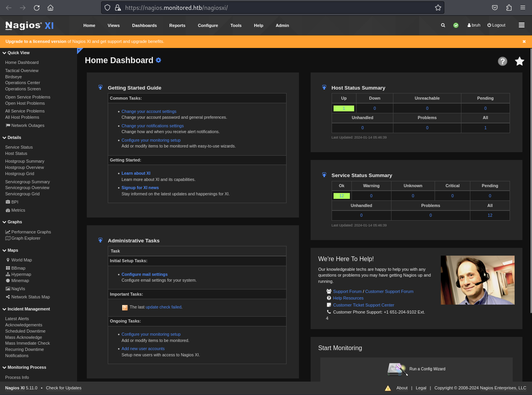Click the search magnifier icon in header
This screenshot has height=395, width=532.
443,25
